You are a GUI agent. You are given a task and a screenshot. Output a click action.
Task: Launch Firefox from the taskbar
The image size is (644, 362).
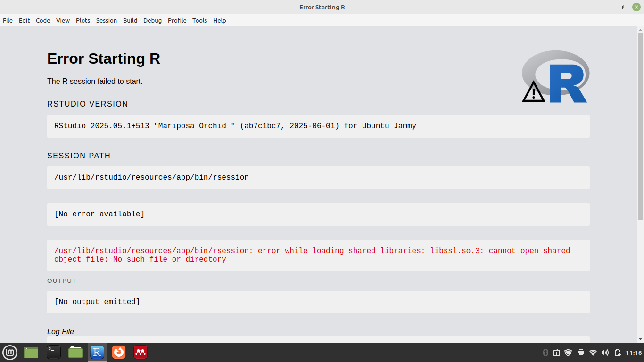click(x=119, y=352)
